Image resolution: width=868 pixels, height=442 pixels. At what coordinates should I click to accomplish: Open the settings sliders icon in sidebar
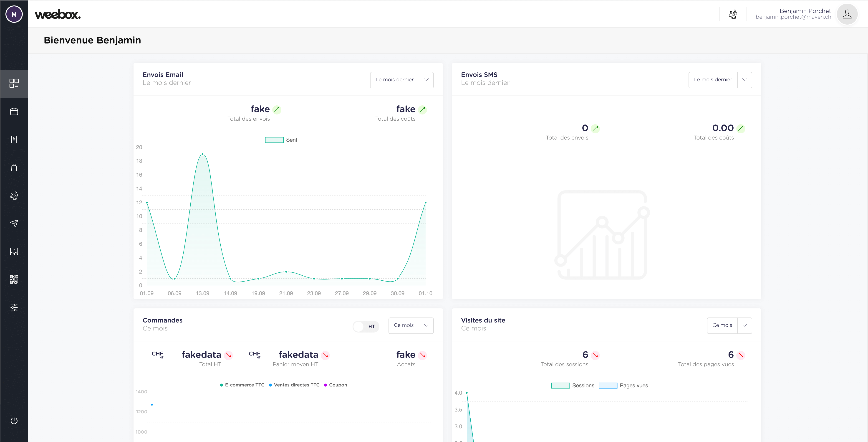coord(14,307)
